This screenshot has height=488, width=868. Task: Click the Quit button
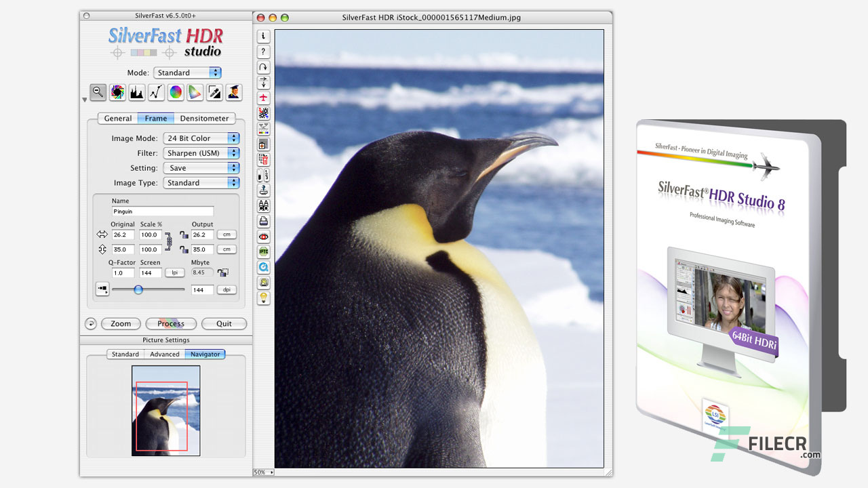pyautogui.click(x=224, y=324)
